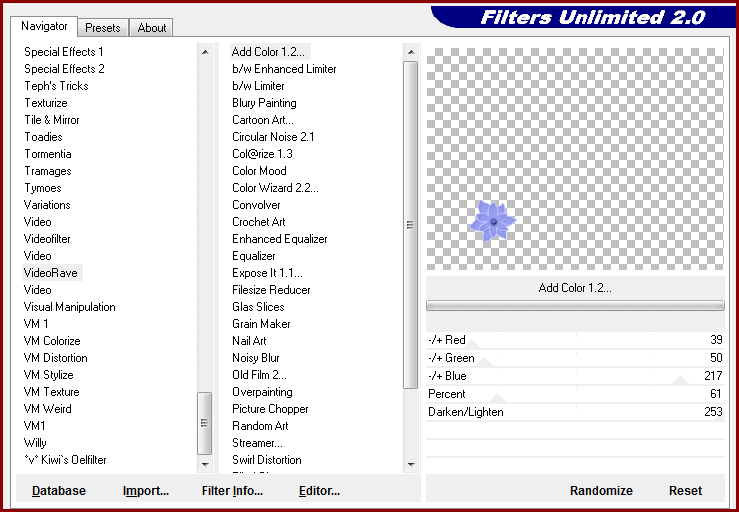Viewport: 739px width, 512px height.
Task: Open the Tile & Mirror category
Action: point(52,120)
